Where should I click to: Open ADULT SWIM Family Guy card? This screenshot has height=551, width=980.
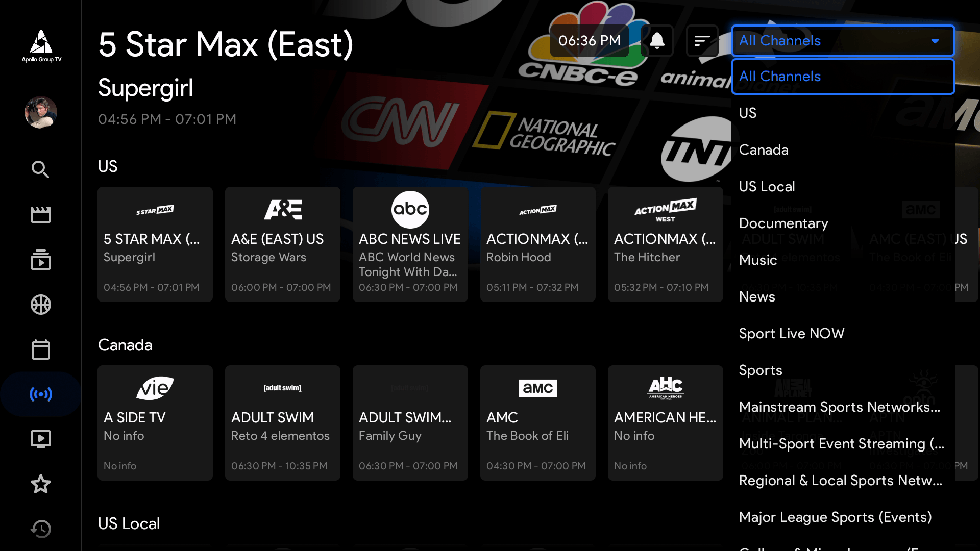coord(410,423)
